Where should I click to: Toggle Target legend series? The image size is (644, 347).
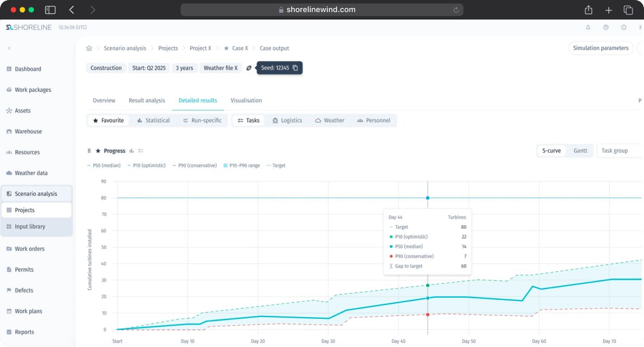click(275, 165)
